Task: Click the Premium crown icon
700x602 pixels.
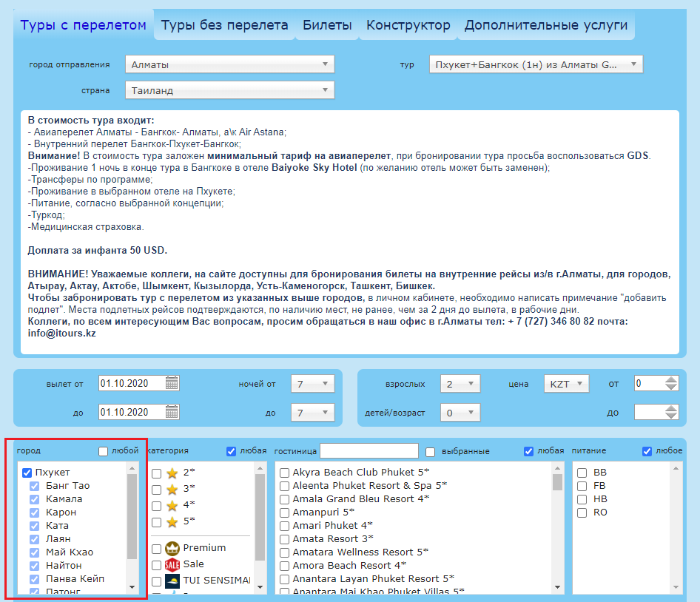Action: [x=172, y=548]
